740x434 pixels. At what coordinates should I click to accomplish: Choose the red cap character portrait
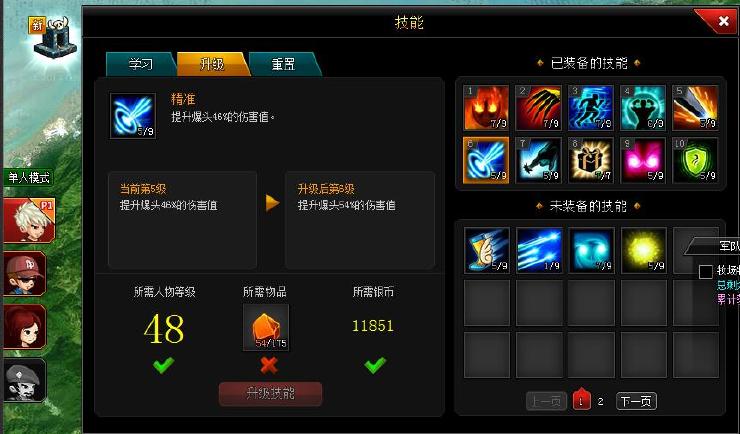point(25,274)
